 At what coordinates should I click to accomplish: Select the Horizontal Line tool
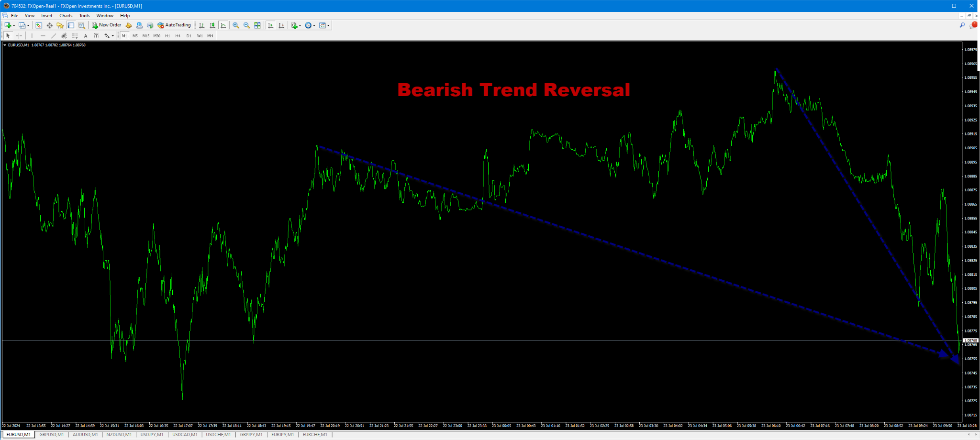tap(43, 36)
